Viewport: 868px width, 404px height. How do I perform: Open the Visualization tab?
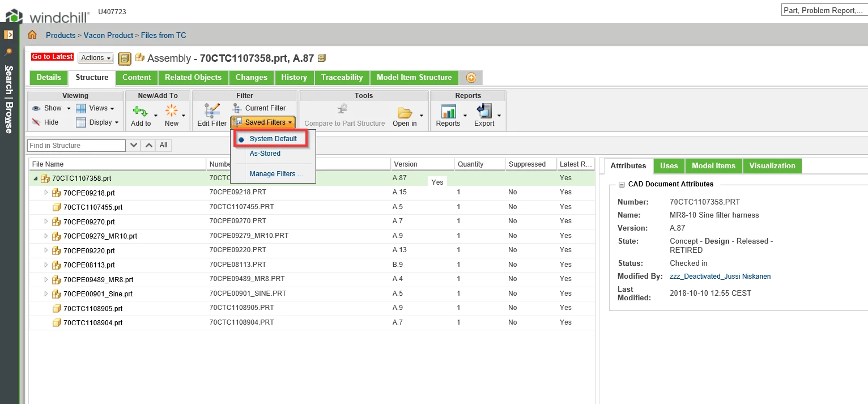click(772, 166)
